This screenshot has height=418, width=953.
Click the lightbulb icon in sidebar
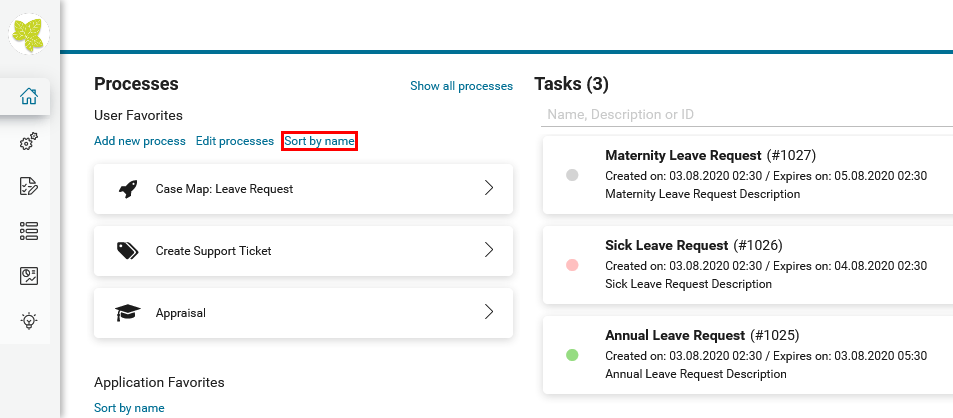coord(29,321)
